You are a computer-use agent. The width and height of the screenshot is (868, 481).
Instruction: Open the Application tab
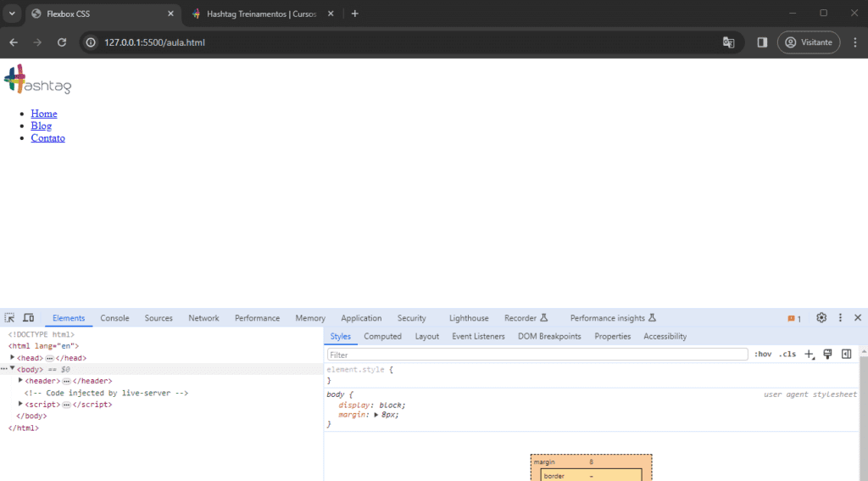(x=361, y=318)
